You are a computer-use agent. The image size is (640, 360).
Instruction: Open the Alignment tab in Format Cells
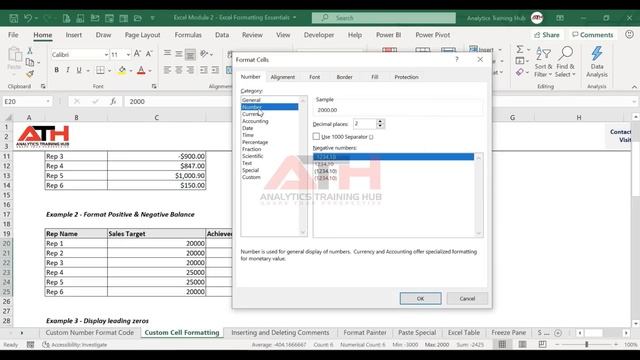coord(282,77)
